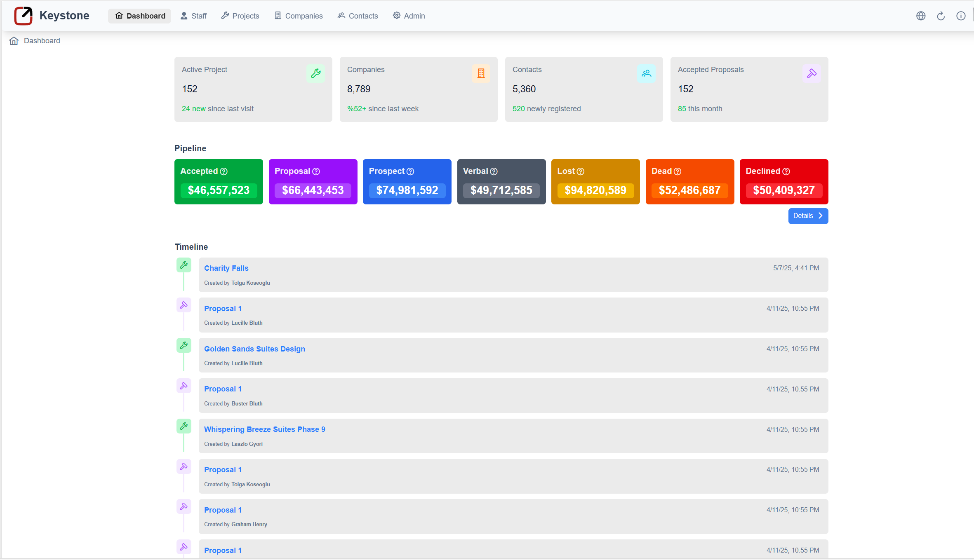Click the home icon in breadcrumb
The width and height of the screenshot is (974, 560).
pos(14,41)
